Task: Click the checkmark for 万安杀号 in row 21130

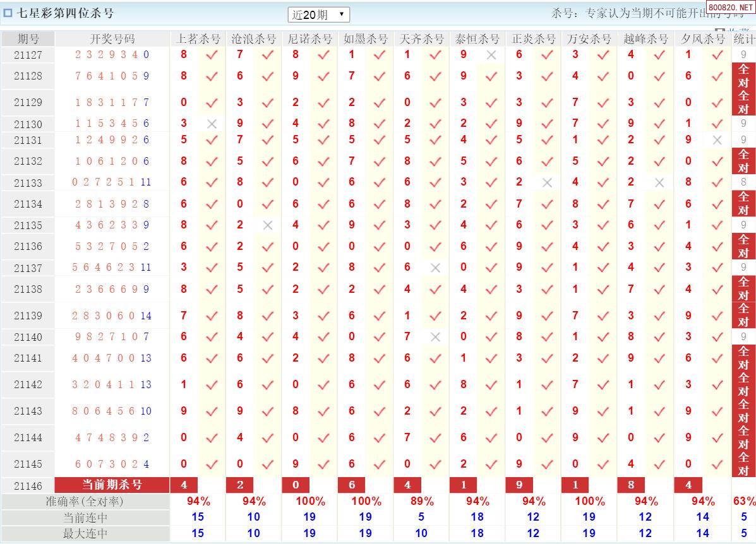Action: click(x=603, y=124)
